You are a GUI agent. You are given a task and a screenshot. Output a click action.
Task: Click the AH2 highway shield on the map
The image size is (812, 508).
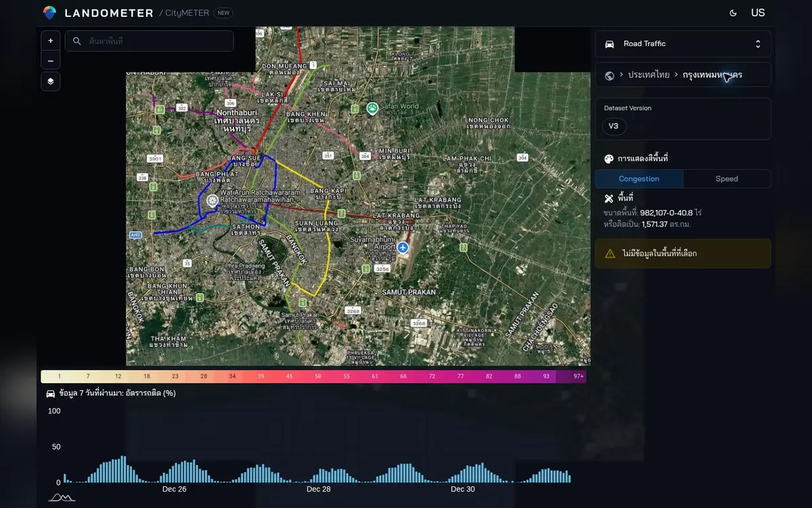135,234
